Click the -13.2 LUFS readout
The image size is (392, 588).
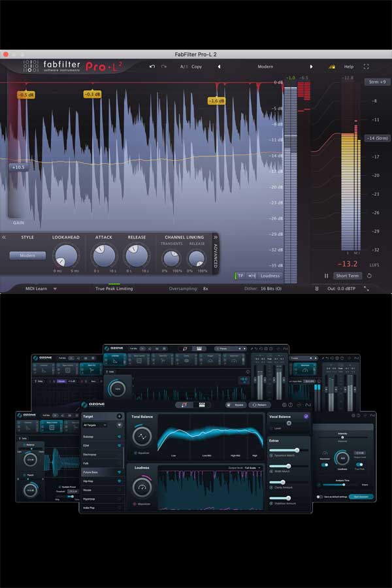348,264
